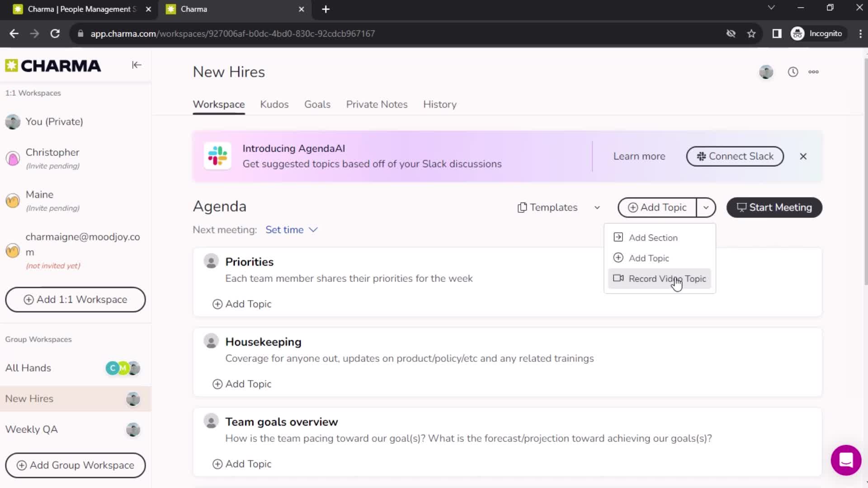This screenshot has height=488, width=868.
Task: Select Record Video Topic from the menu
Action: tap(660, 279)
